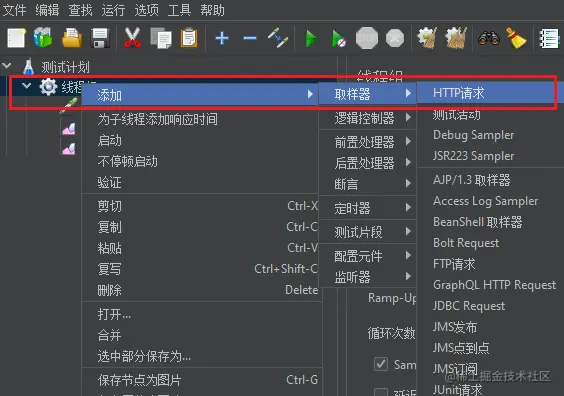Select the first pink listener icon in tree
This screenshot has width=564, height=396.
click(68, 128)
